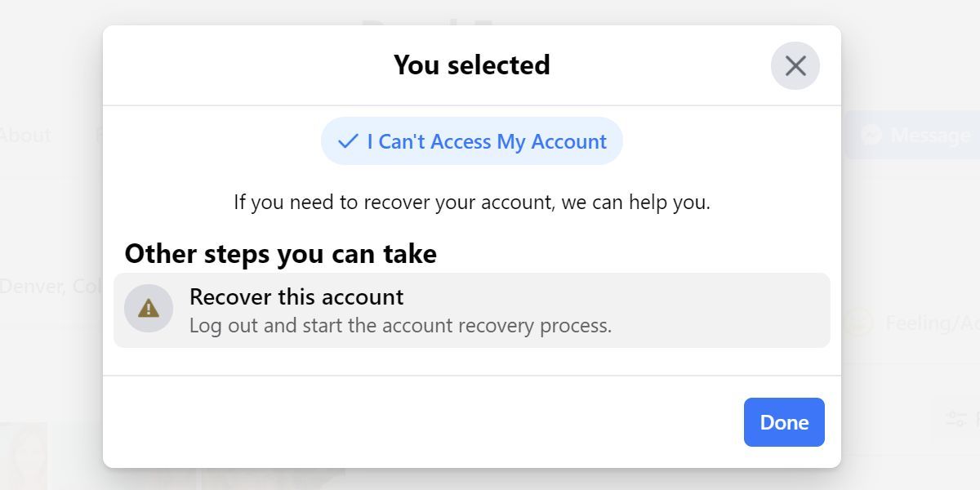This screenshot has height=490, width=980.
Task: Click the recover your account help sentence
Action: (x=471, y=202)
